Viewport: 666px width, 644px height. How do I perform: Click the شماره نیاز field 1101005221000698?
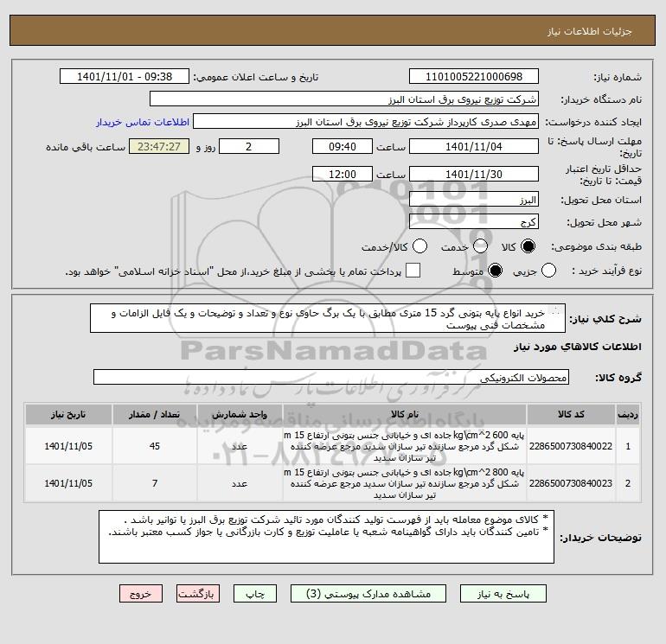(474, 76)
